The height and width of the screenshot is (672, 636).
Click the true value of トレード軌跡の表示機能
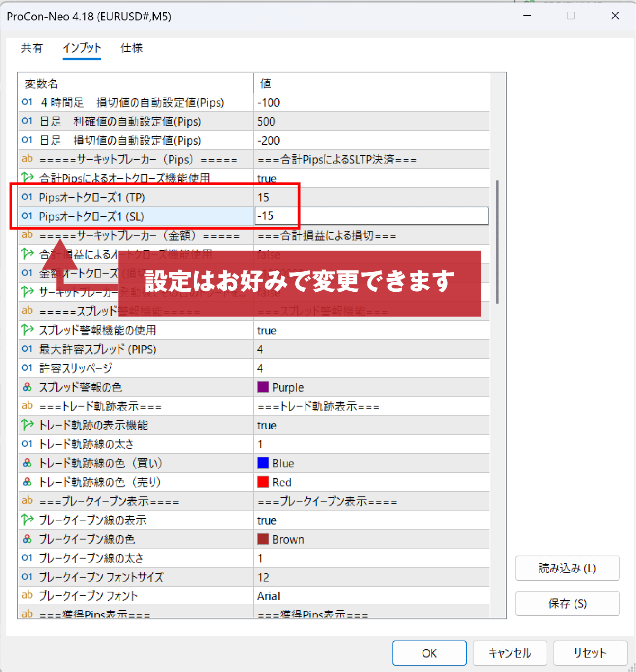[x=267, y=425]
